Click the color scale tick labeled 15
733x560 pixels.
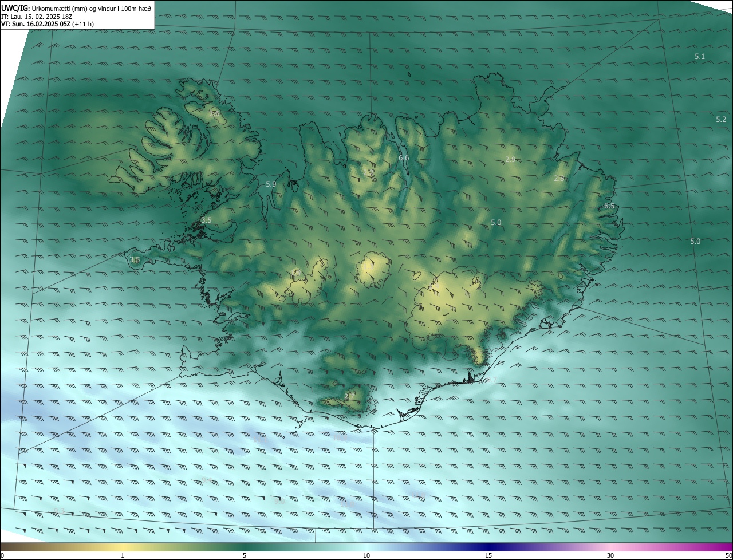tap(488, 555)
